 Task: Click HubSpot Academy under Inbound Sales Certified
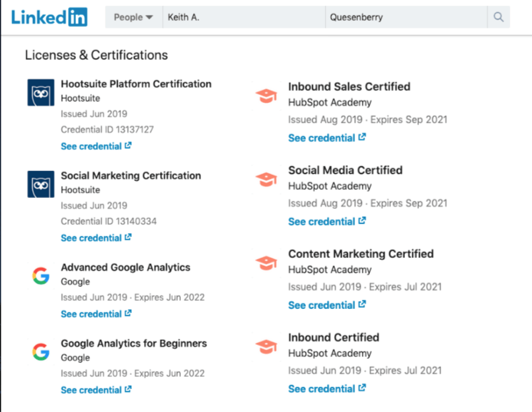[330, 102]
